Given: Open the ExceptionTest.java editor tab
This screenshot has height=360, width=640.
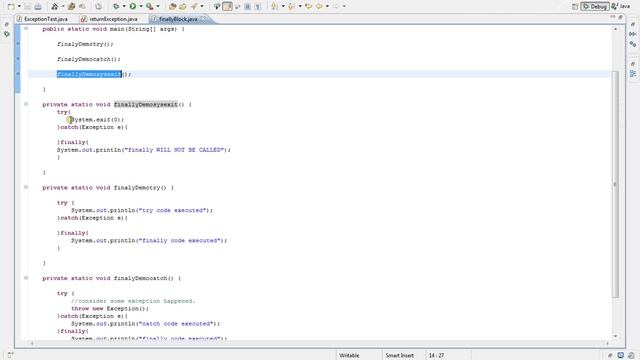Looking at the screenshot, I should 42,19.
